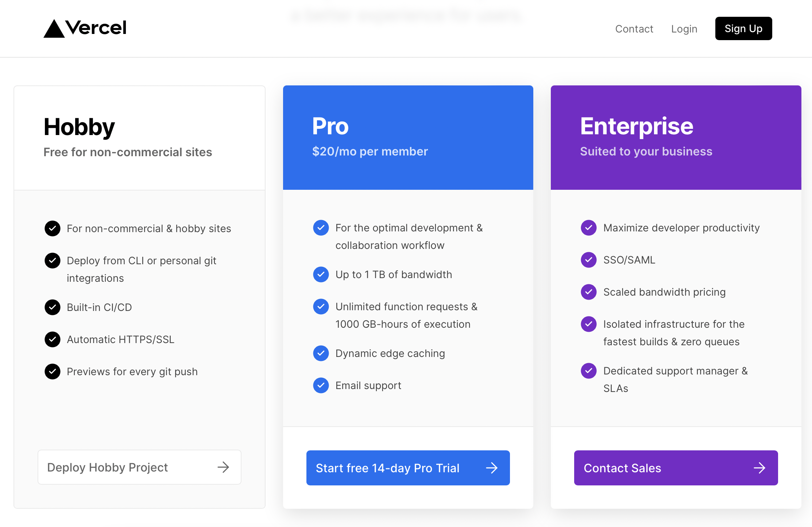Click black checkmark next to Built-in CI/CD
The width and height of the screenshot is (812, 527).
(53, 307)
